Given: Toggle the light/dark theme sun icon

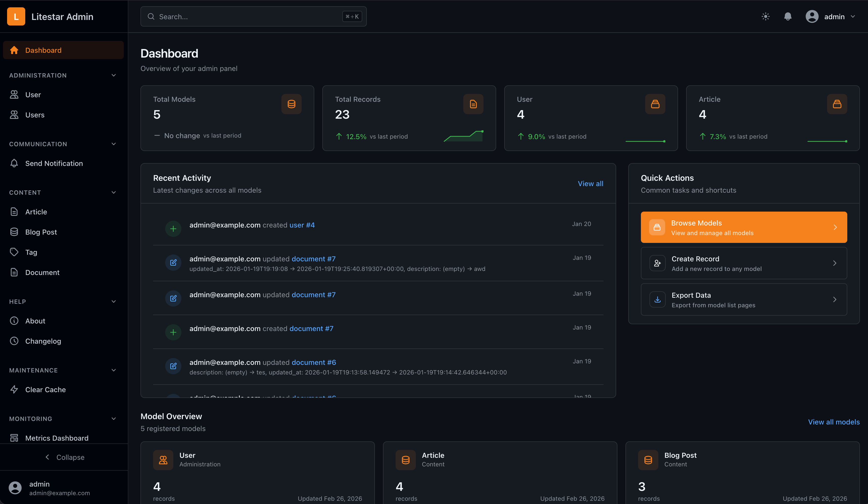Looking at the screenshot, I should [765, 16].
